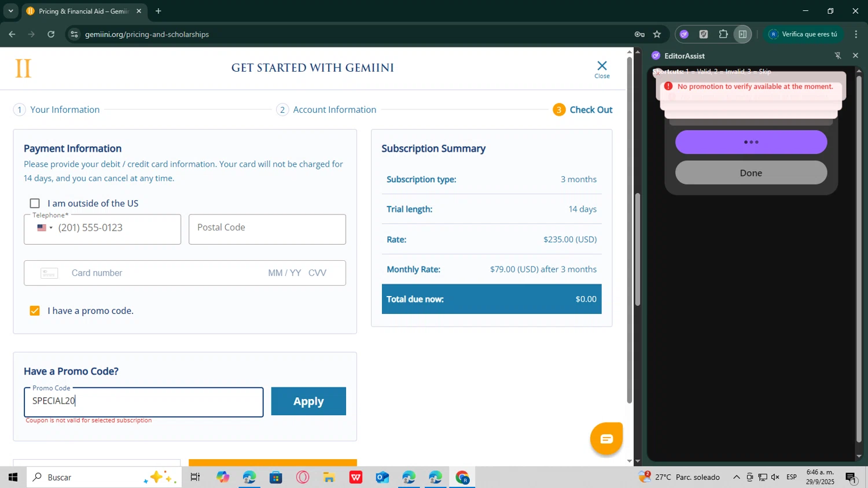Screen dimensions: 868x488
Task: Focus the Telephone input field
Action: tap(102, 229)
